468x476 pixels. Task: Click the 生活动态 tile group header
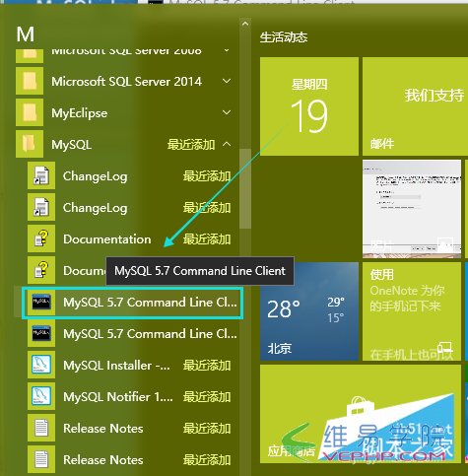point(284,37)
